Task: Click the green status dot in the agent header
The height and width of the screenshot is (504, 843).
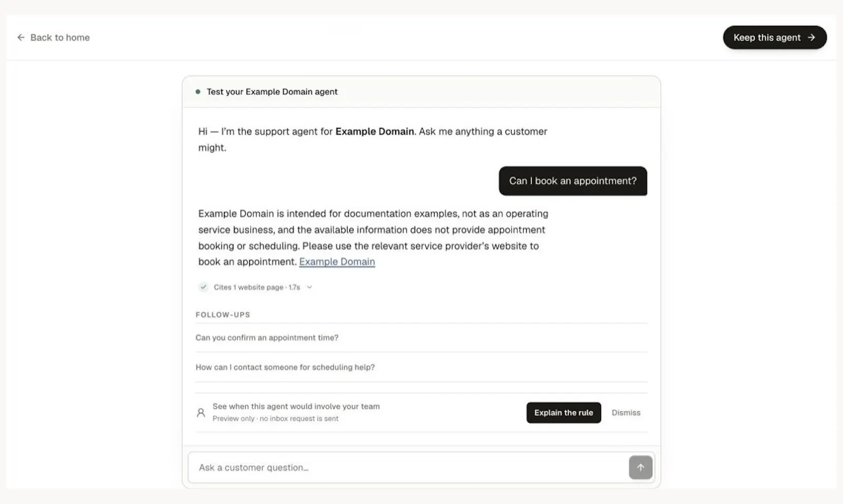Action: pos(198,92)
